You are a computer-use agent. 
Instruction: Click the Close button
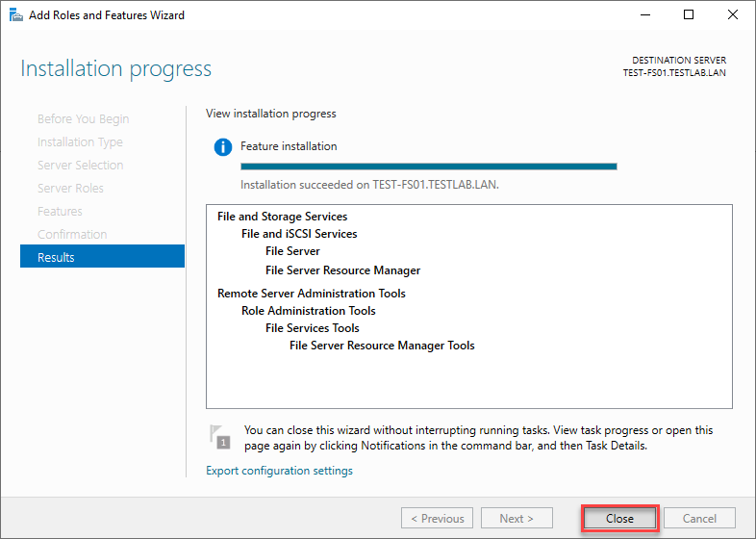coord(619,518)
